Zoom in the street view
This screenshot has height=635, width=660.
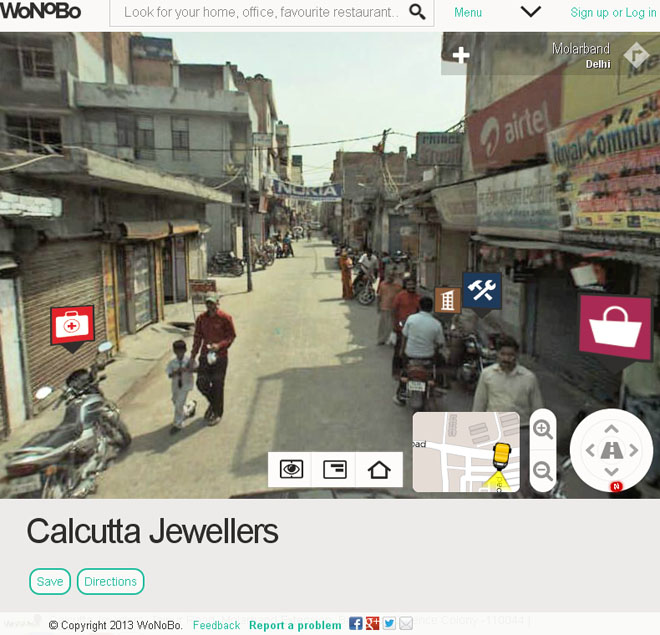coord(543,429)
